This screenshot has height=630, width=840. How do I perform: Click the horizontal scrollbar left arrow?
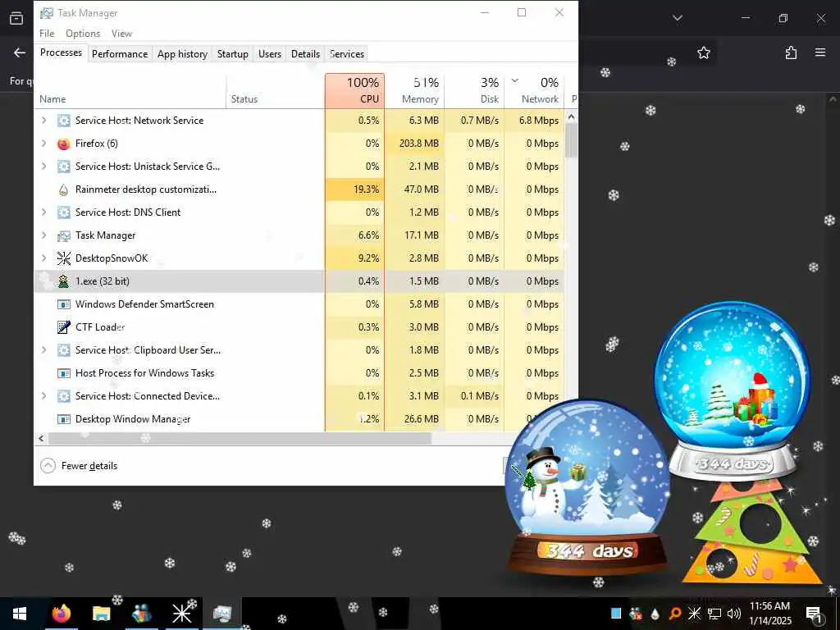click(x=41, y=438)
